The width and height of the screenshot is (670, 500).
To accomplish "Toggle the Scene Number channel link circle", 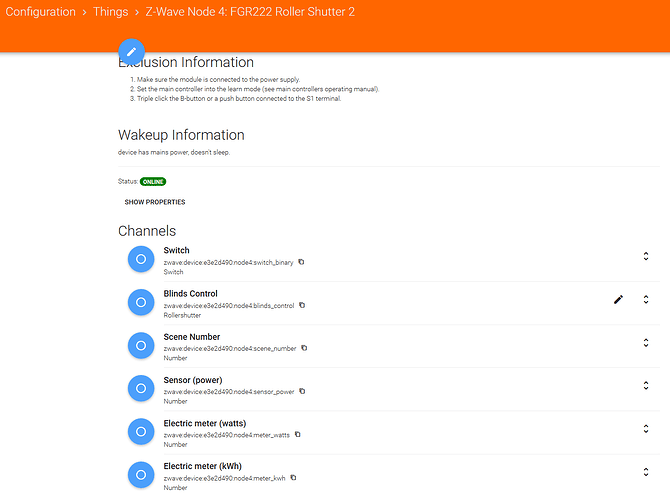I will [x=141, y=345].
